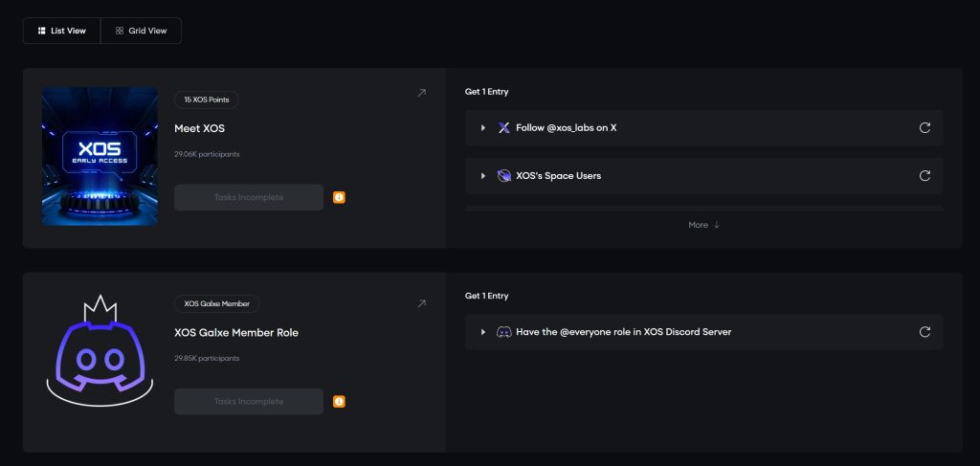980x466 pixels.
Task: Click the orange info icon for Meet XOS
Action: tap(339, 197)
